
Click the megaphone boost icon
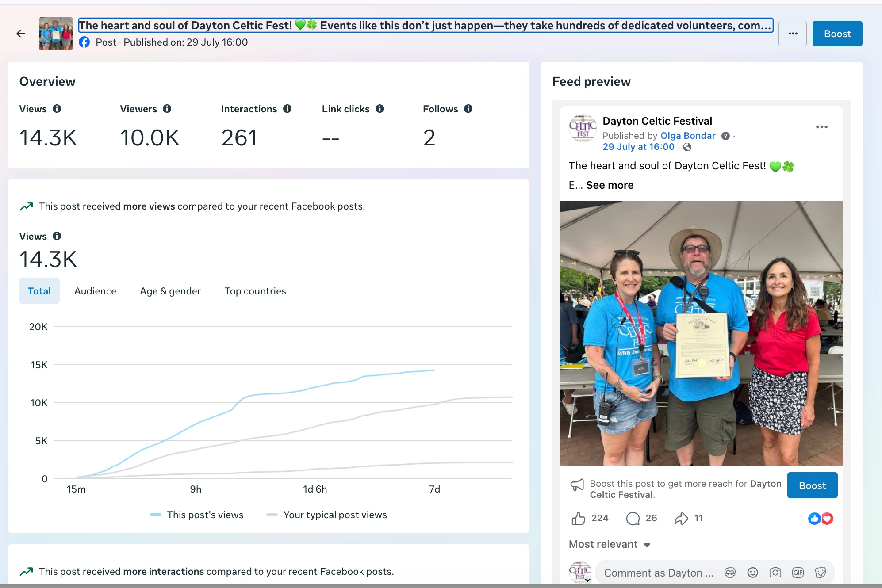[x=577, y=485]
